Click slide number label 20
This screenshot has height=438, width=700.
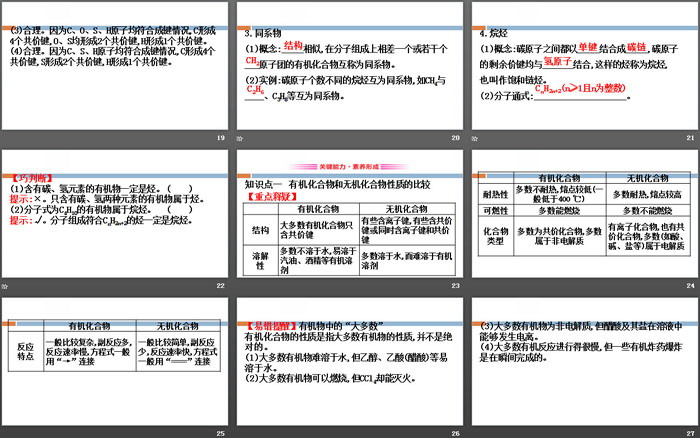(x=455, y=138)
